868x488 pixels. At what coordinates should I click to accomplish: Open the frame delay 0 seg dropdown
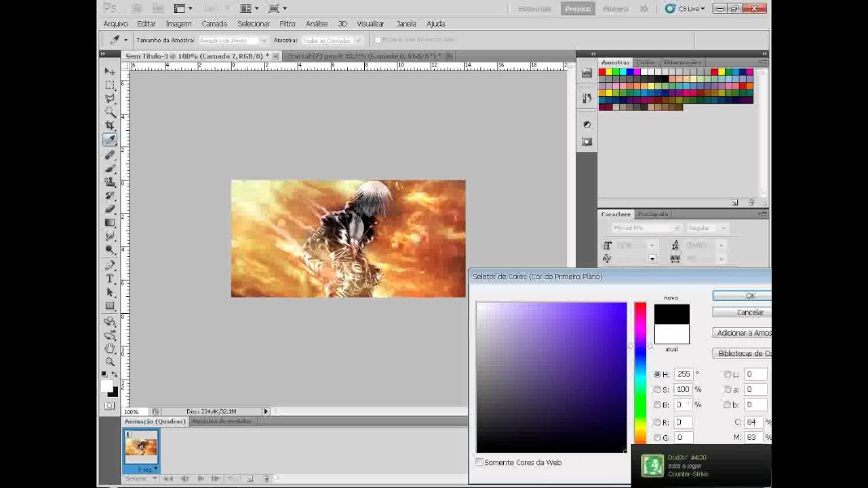[x=146, y=469]
